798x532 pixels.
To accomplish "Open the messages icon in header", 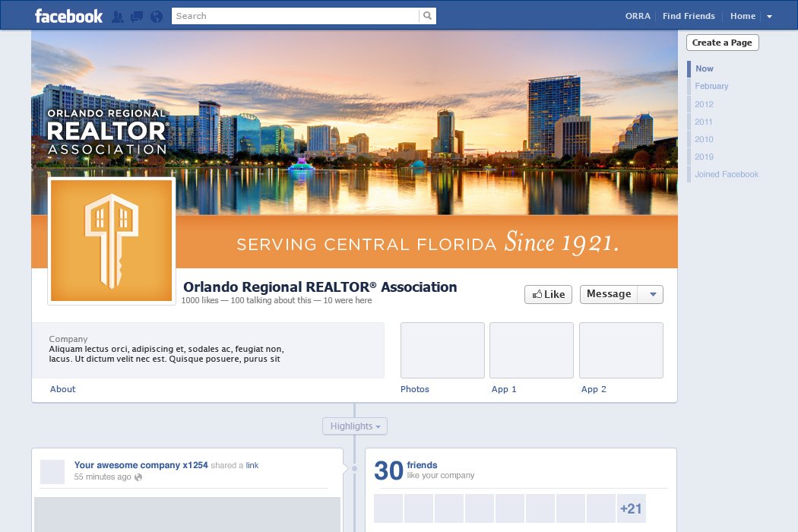I will tap(136, 17).
